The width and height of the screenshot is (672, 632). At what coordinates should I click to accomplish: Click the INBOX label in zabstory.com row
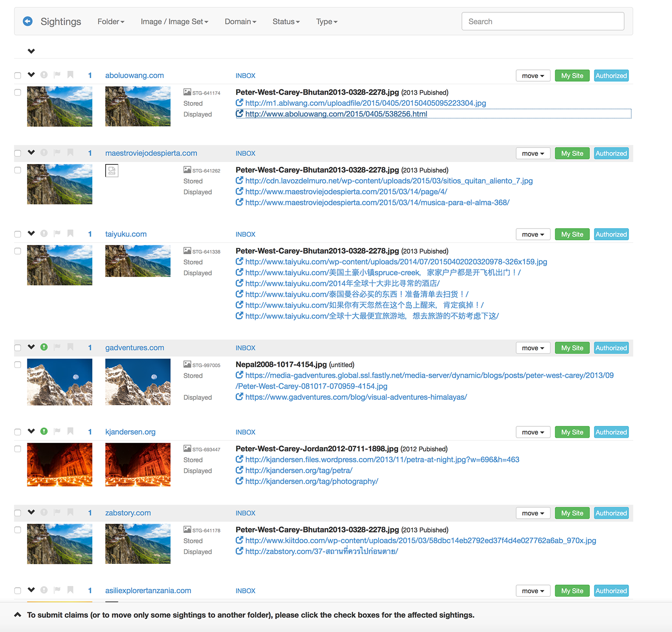pos(246,513)
